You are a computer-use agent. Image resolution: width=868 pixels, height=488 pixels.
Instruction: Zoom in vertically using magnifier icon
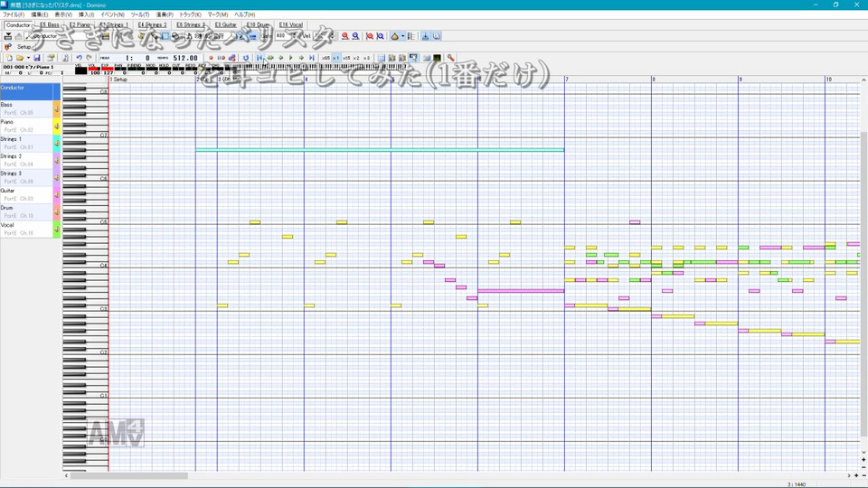pos(370,36)
